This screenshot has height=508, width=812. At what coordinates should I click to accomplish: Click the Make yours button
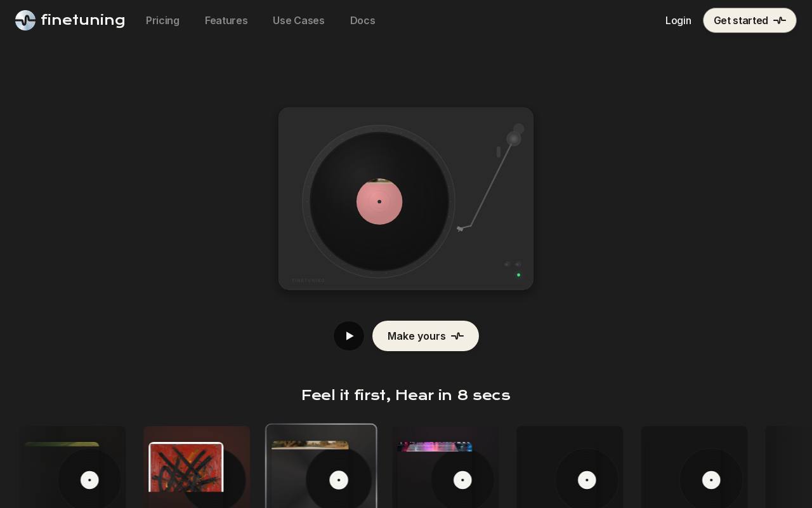pos(426,336)
